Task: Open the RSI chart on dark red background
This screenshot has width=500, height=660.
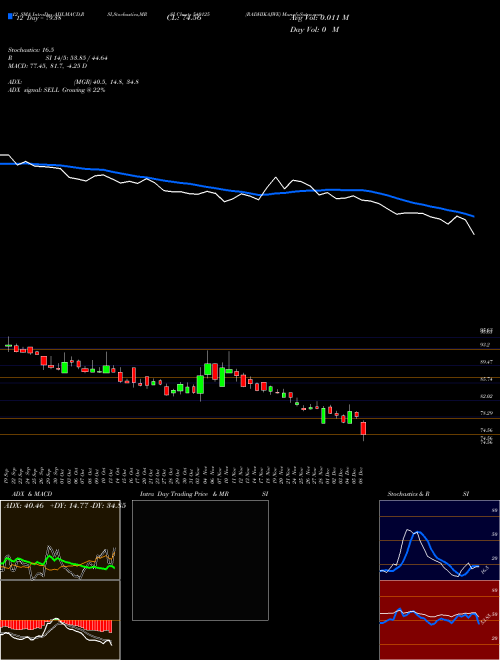Action: pyautogui.click(x=439, y=620)
